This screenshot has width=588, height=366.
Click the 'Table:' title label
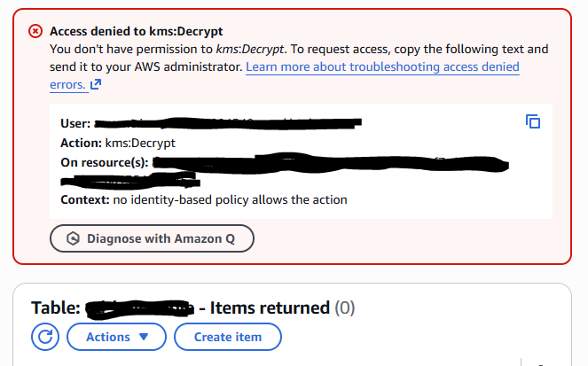pos(57,308)
